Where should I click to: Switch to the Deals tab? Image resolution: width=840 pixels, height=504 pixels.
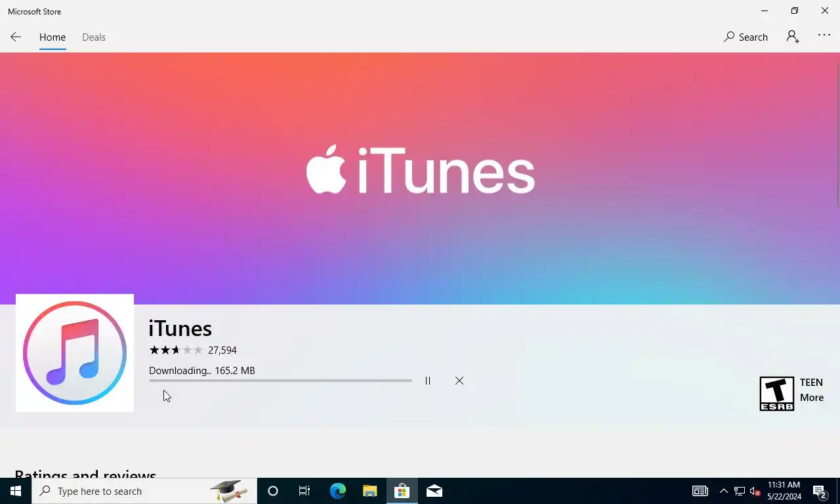click(94, 37)
